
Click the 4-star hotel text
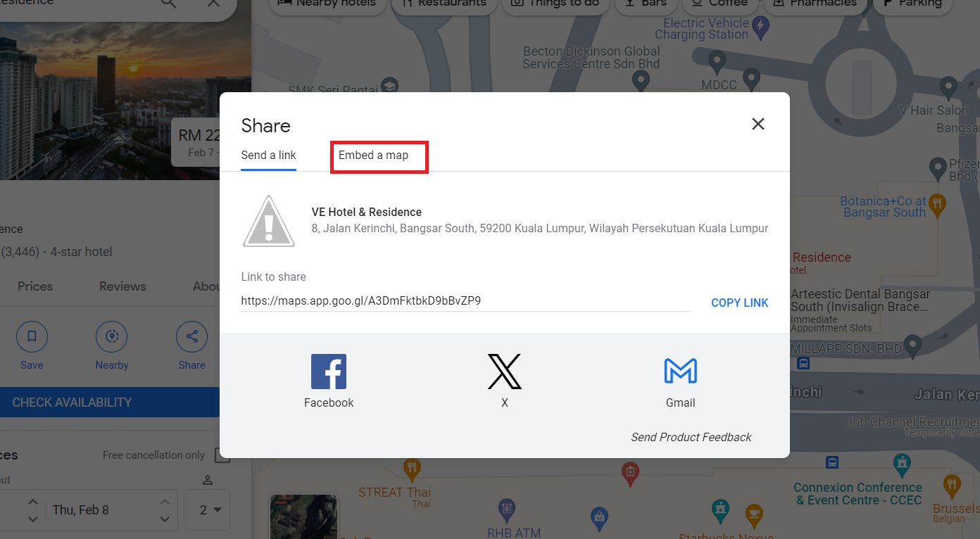pos(81,252)
